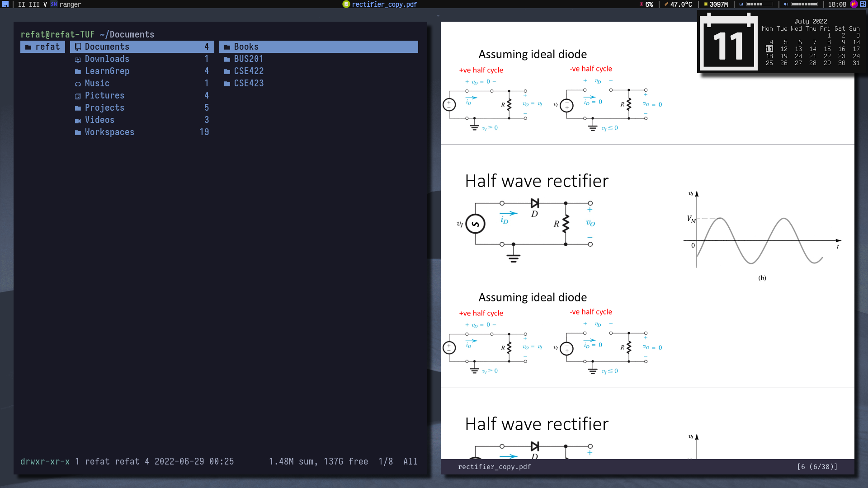Adjust the volume level bar
This screenshot has height=488, width=868.
804,4
